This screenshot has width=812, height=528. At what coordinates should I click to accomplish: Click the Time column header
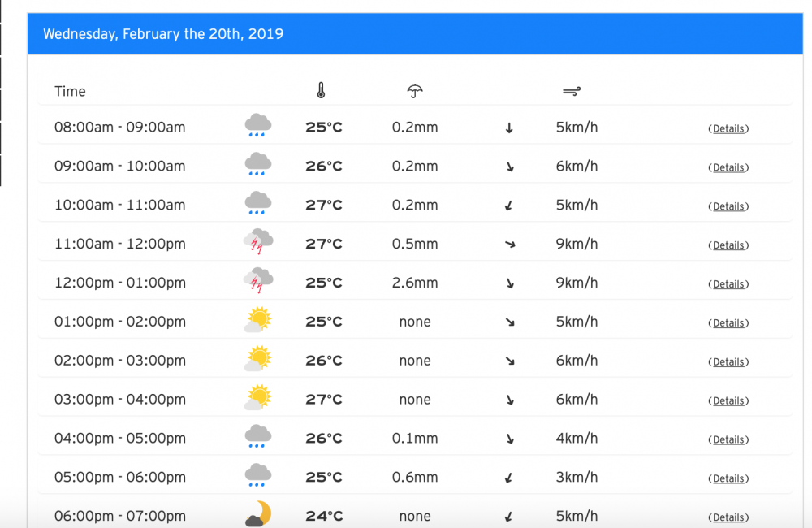point(70,92)
